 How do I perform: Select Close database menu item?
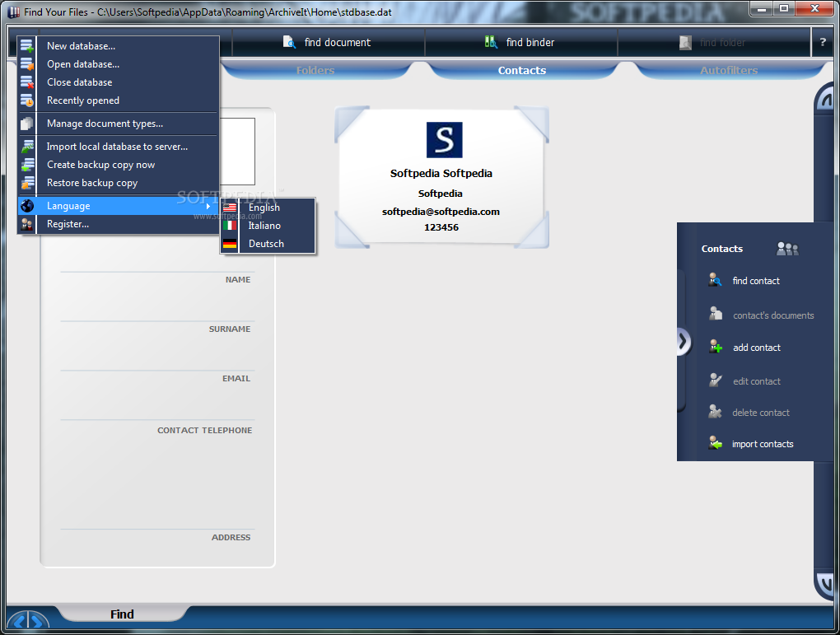[x=119, y=82]
